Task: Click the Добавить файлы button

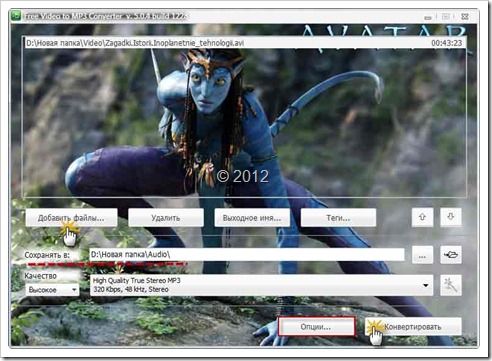Action: coord(71,218)
